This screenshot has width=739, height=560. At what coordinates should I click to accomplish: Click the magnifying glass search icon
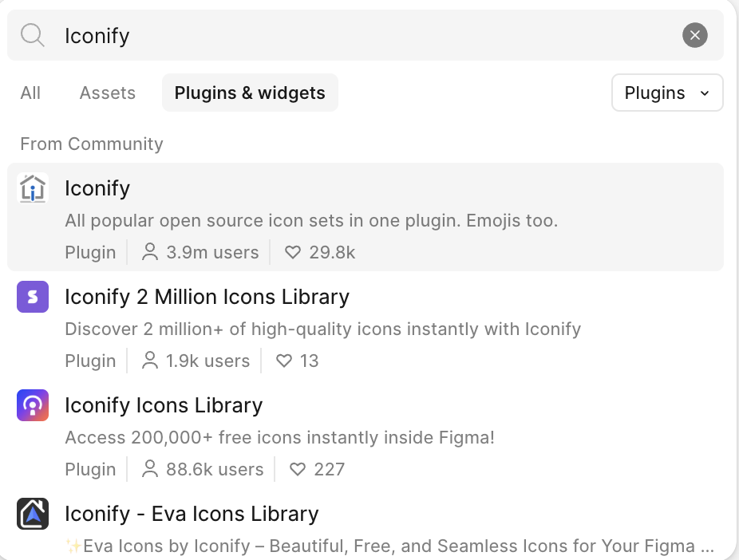tap(33, 35)
